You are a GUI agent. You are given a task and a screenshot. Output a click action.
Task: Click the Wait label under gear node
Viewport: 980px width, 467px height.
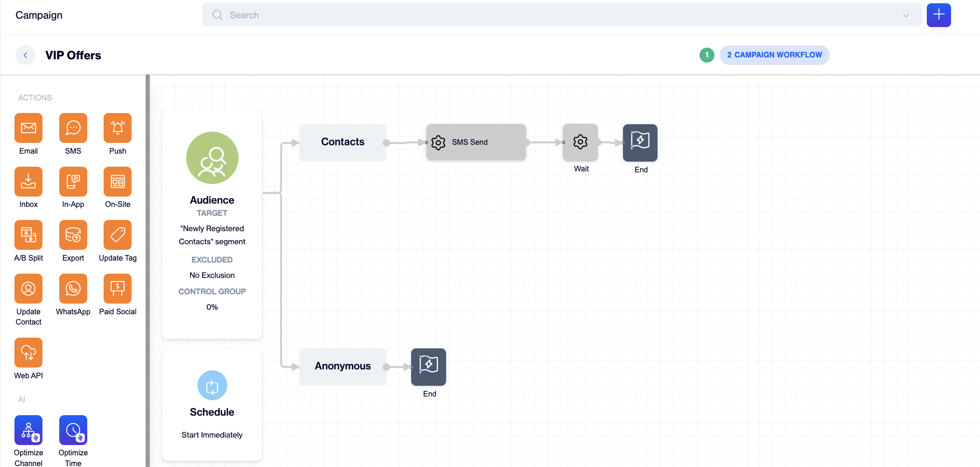coord(581,169)
